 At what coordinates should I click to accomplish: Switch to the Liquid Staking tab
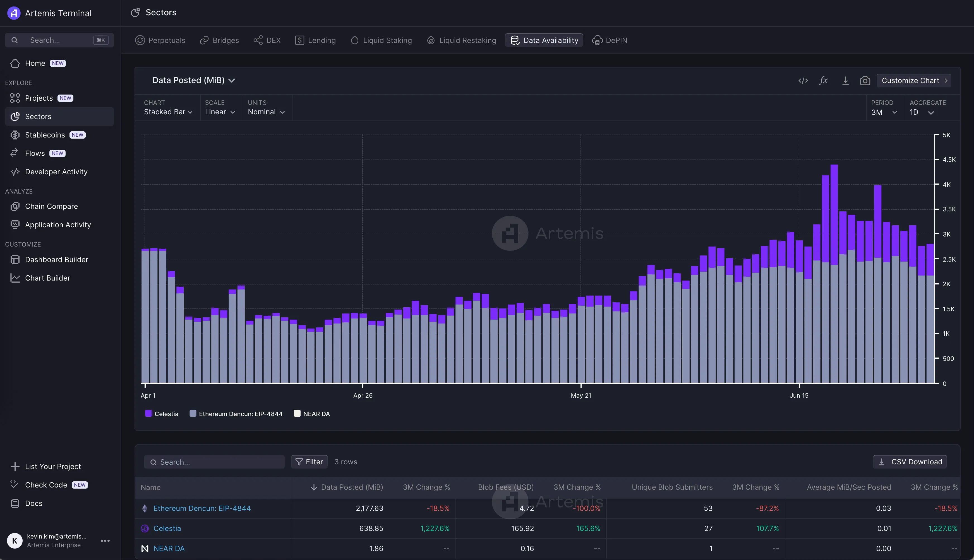pyautogui.click(x=381, y=40)
